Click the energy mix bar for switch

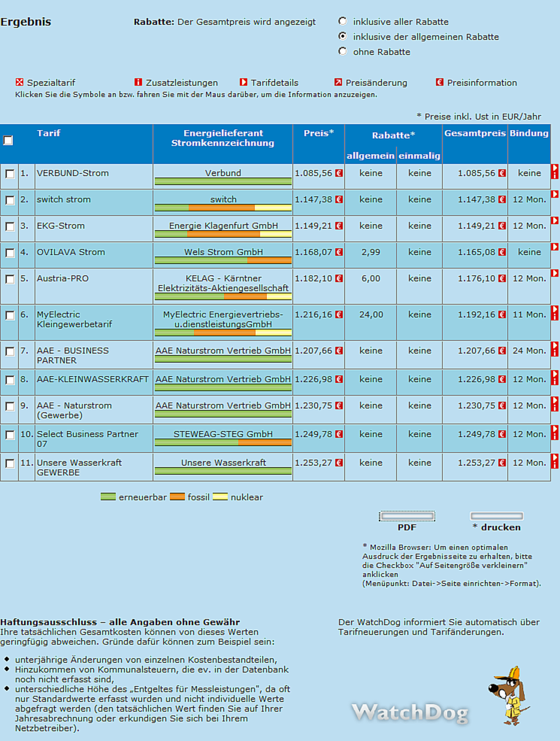click(223, 208)
